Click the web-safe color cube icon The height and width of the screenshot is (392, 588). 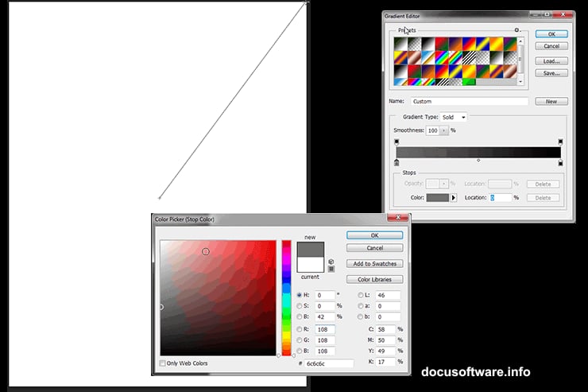[x=330, y=261]
